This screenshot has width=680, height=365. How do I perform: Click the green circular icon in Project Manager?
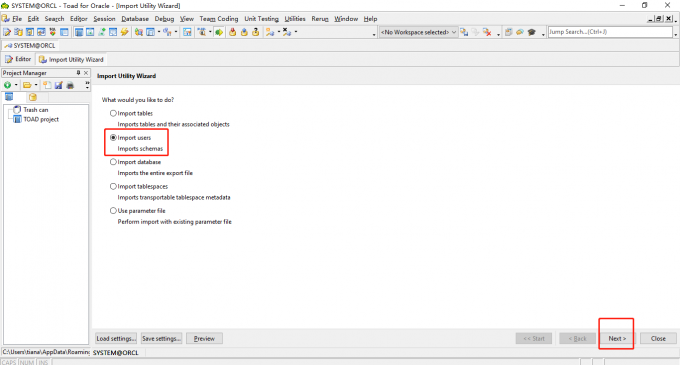[x=7, y=85]
